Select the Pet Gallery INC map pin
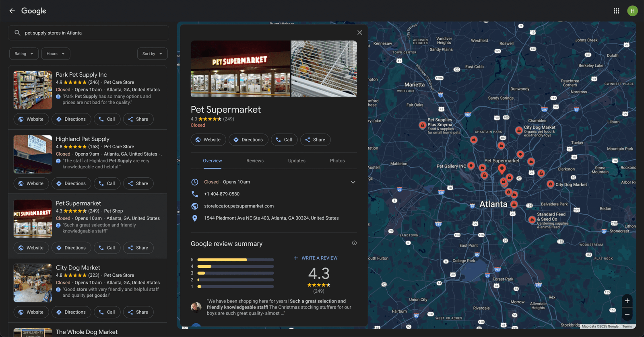 point(471,166)
